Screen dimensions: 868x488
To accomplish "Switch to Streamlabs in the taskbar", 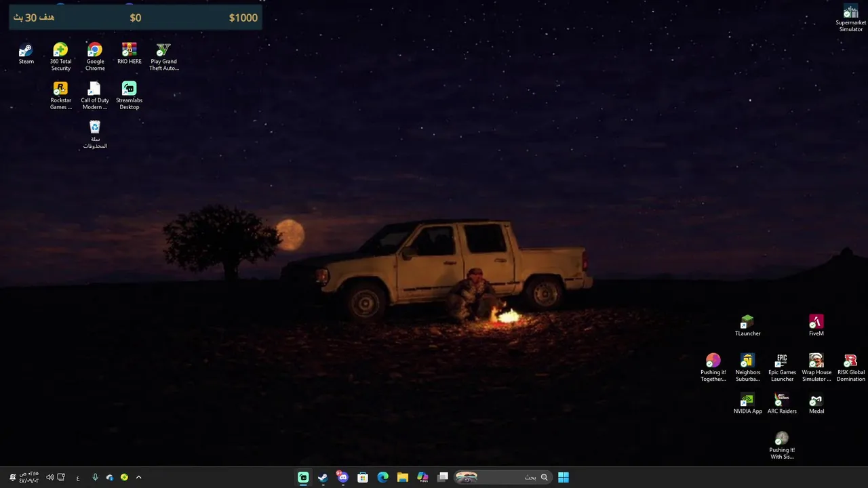I will 303,477.
